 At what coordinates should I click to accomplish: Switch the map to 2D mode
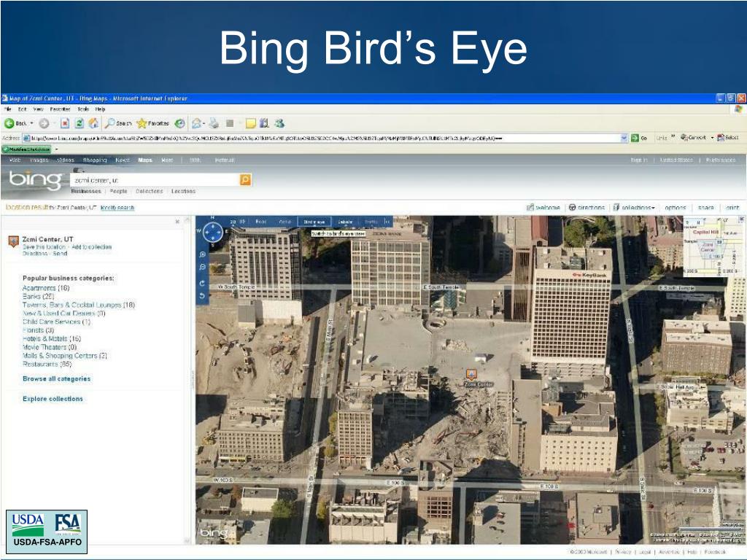point(233,222)
